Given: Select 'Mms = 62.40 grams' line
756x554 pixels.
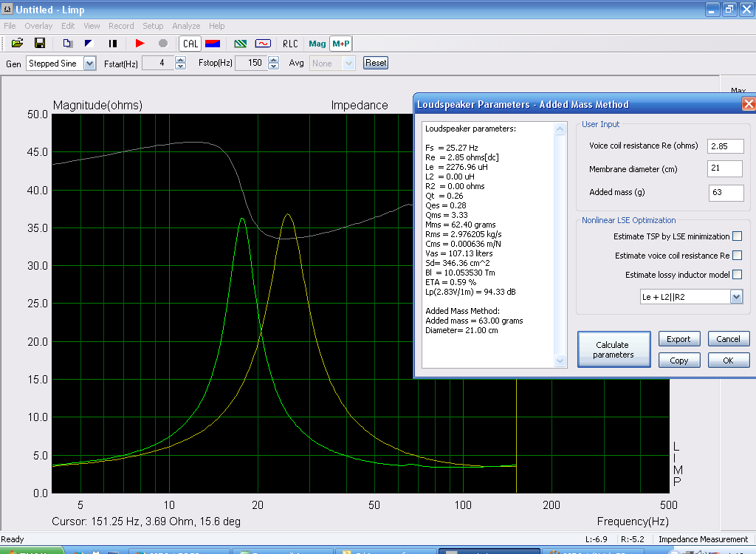Looking at the screenshot, I should tap(461, 225).
